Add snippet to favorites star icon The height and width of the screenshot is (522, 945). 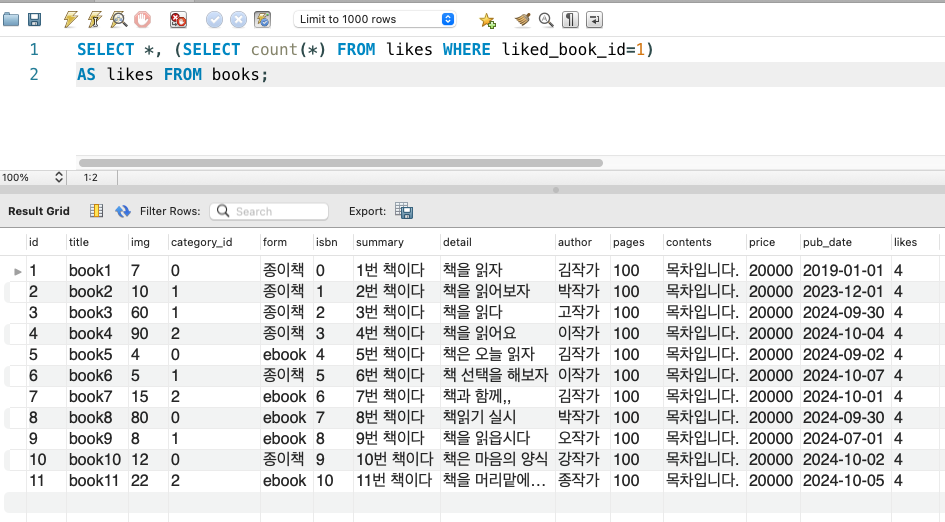pyautogui.click(x=487, y=20)
